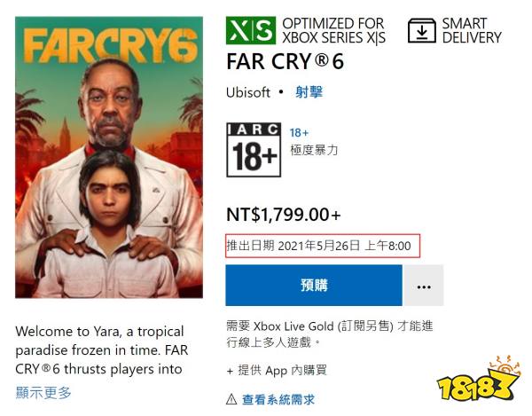Click the Far Cry 6 cover art
The image size is (532, 416).
[109, 157]
